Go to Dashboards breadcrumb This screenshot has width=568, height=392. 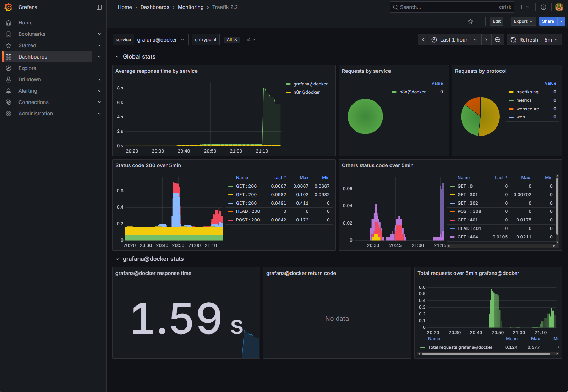pyautogui.click(x=155, y=7)
